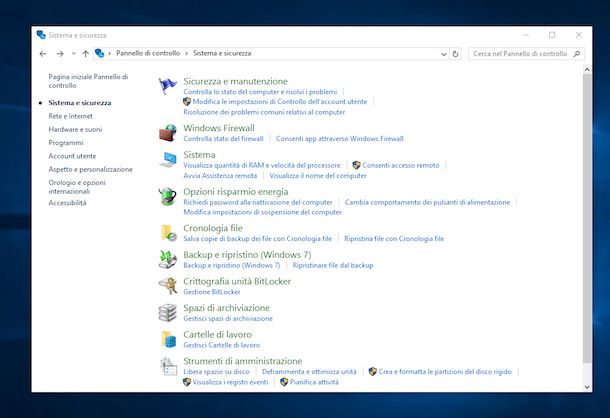Image resolution: width=610 pixels, height=418 pixels.
Task: Click the Crittografia unità BitLocker icon
Action: 167,286
